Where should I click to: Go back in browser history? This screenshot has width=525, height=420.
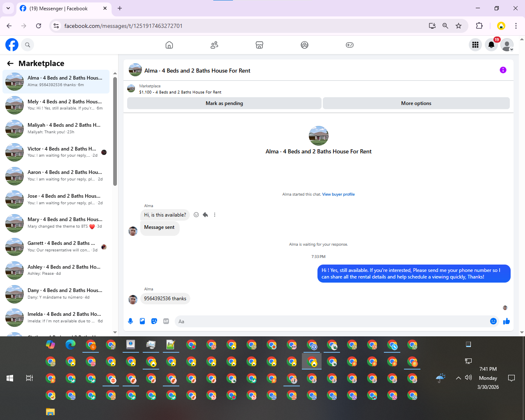(9, 26)
